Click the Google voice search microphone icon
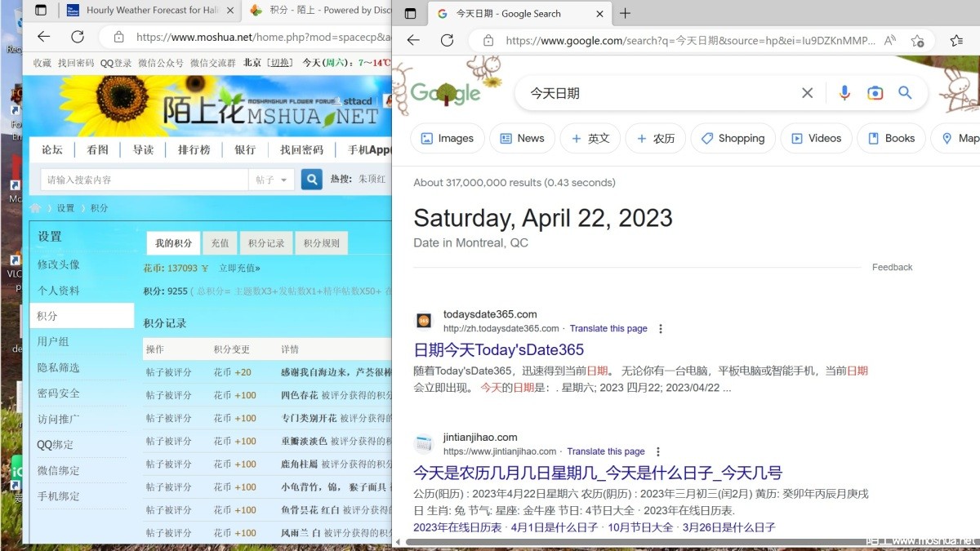The image size is (980, 551). (844, 93)
